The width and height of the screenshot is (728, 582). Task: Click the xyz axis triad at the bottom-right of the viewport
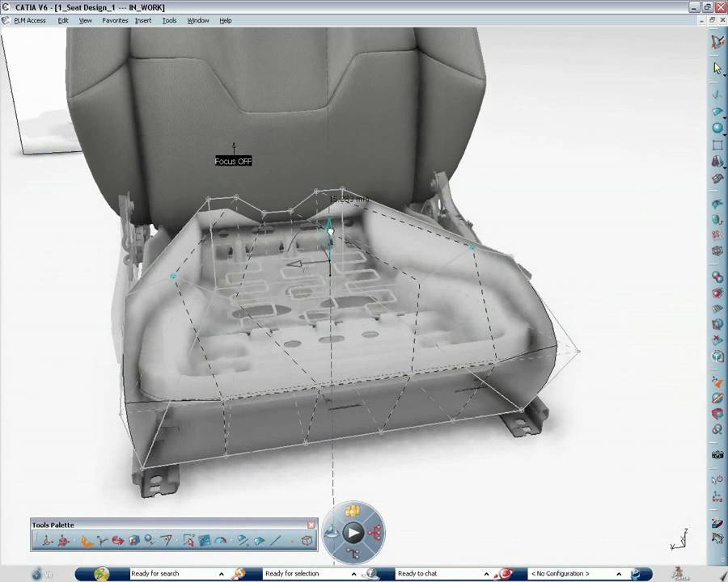[679, 539]
